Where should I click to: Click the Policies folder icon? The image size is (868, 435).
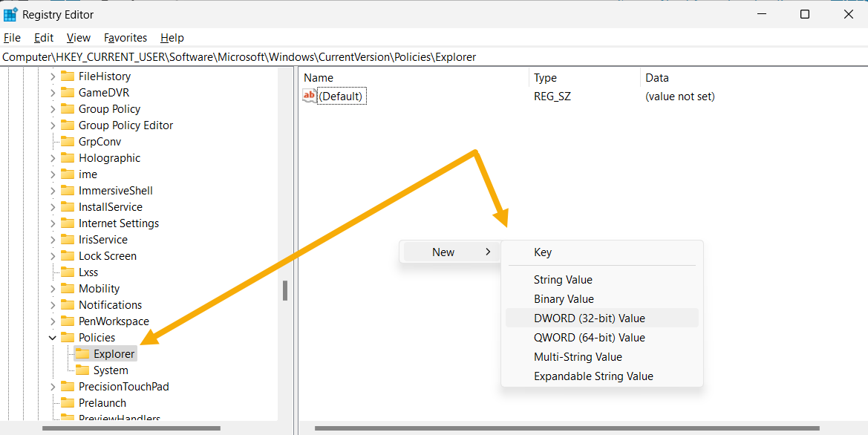68,337
